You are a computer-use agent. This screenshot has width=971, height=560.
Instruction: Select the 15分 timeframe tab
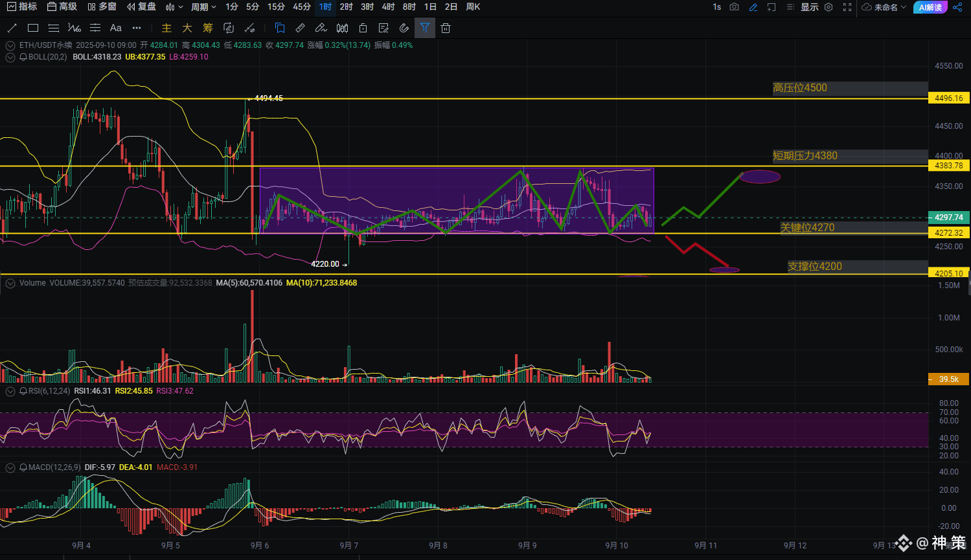click(x=276, y=7)
